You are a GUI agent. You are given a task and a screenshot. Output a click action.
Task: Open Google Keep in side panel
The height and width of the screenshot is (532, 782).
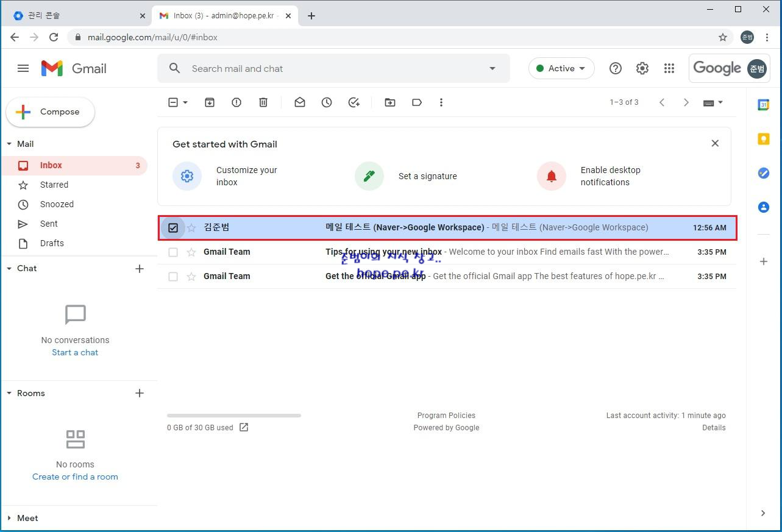[x=764, y=139]
